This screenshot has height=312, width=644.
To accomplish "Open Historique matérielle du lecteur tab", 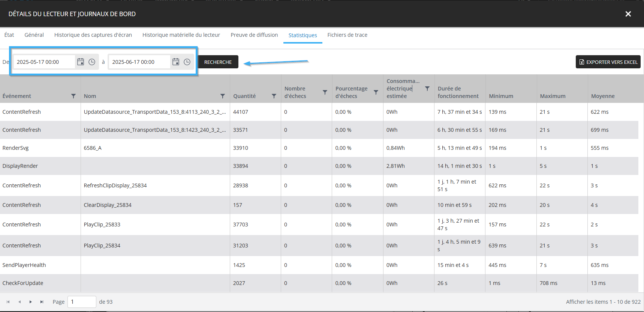I will (181, 35).
